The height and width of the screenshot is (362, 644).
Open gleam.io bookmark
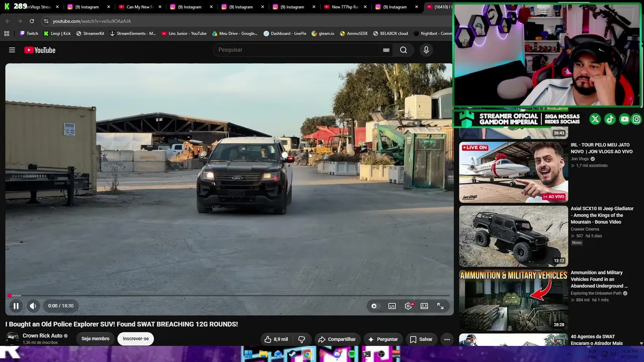(x=323, y=34)
